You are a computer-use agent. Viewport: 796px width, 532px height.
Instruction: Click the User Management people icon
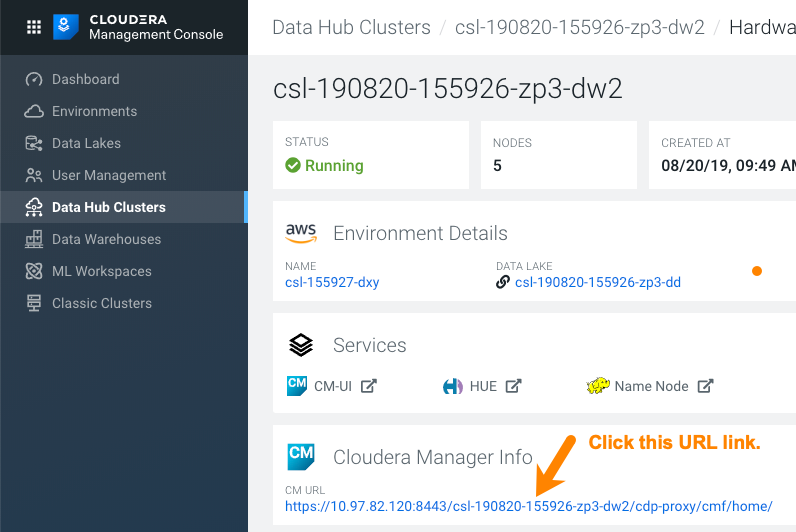pos(34,175)
